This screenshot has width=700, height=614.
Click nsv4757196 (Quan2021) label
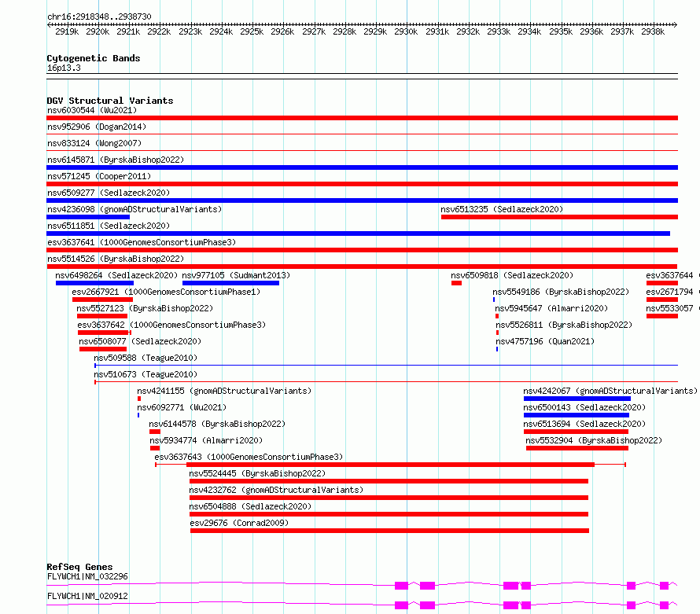546,341
